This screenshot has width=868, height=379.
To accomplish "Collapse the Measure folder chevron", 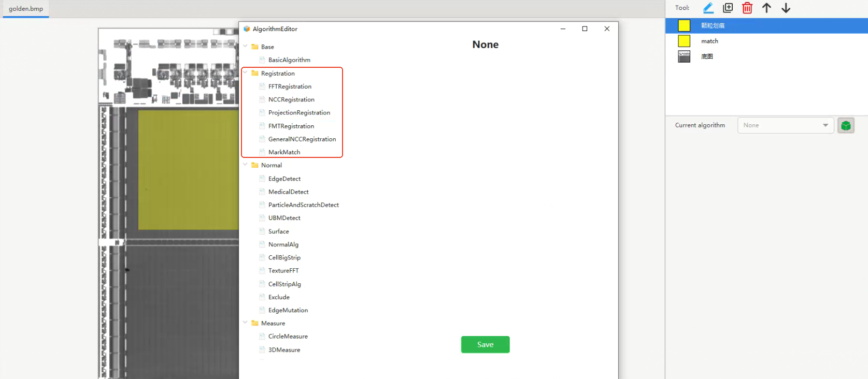I will 245,323.
